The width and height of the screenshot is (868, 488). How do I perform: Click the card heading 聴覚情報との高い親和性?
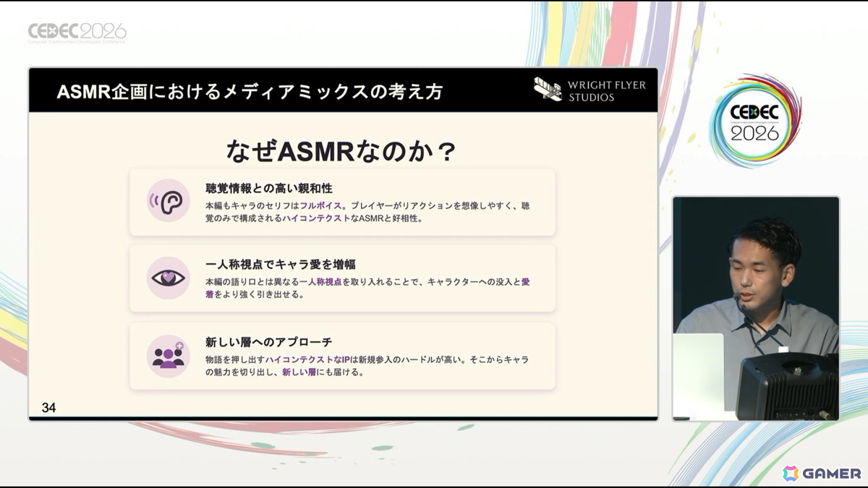[x=268, y=188]
